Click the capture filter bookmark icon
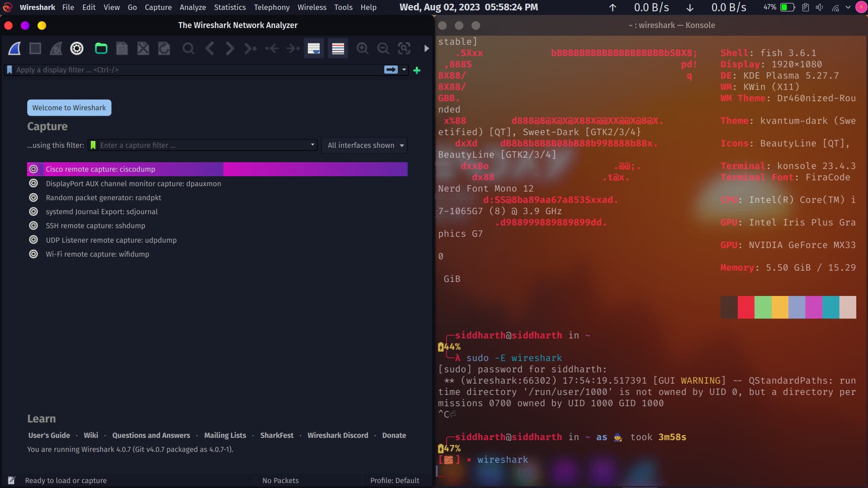 point(93,145)
